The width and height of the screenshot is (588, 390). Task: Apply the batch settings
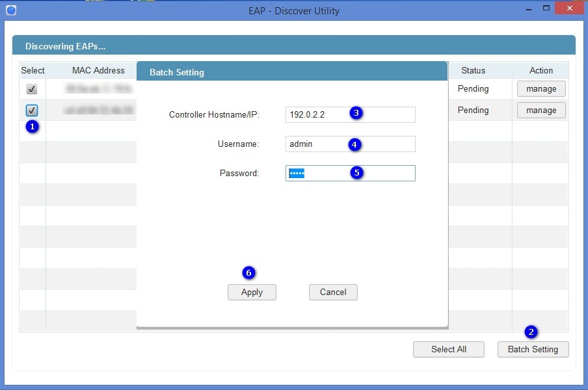click(x=252, y=292)
